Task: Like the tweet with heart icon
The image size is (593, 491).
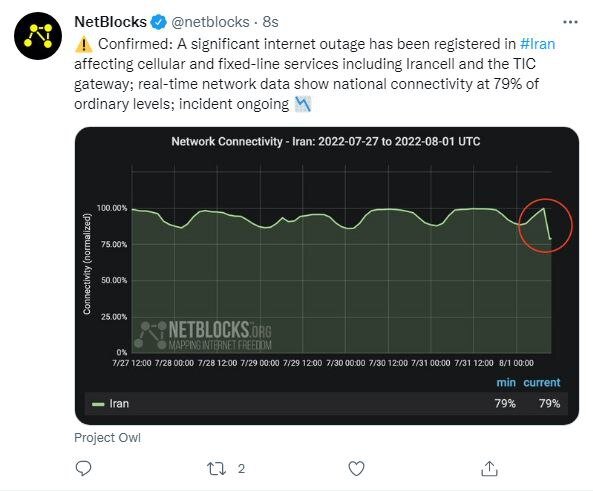Action: [356, 469]
